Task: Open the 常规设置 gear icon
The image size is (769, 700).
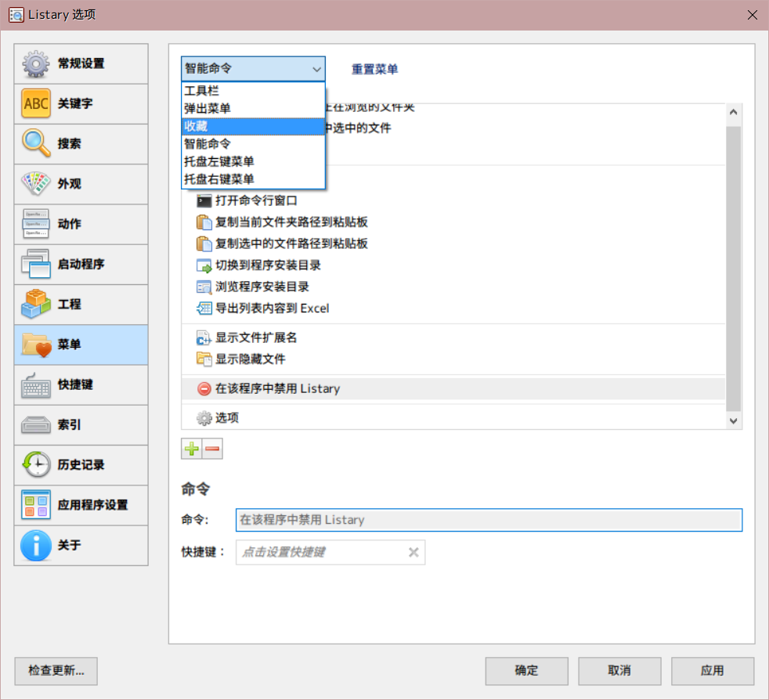Action: 35,63
